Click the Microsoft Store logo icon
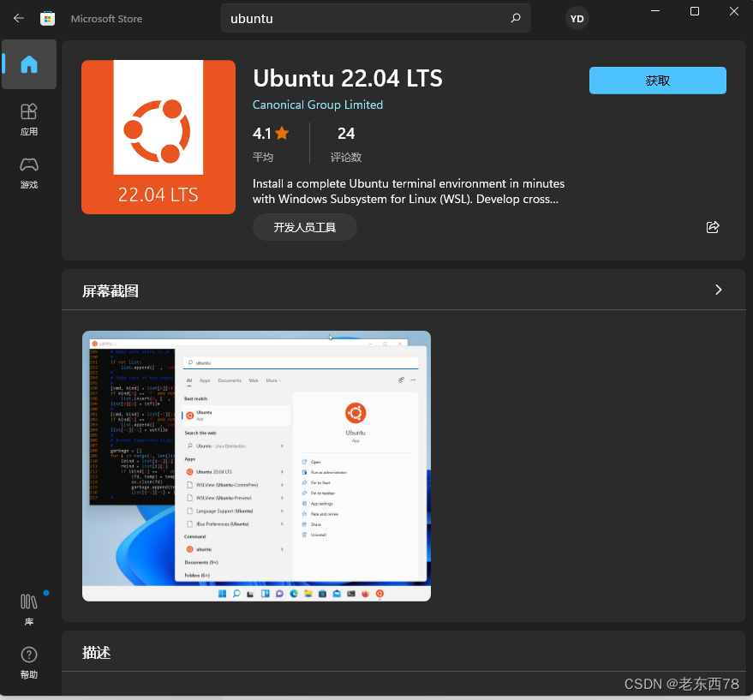Image resolution: width=753 pixels, height=700 pixels. [x=47, y=18]
